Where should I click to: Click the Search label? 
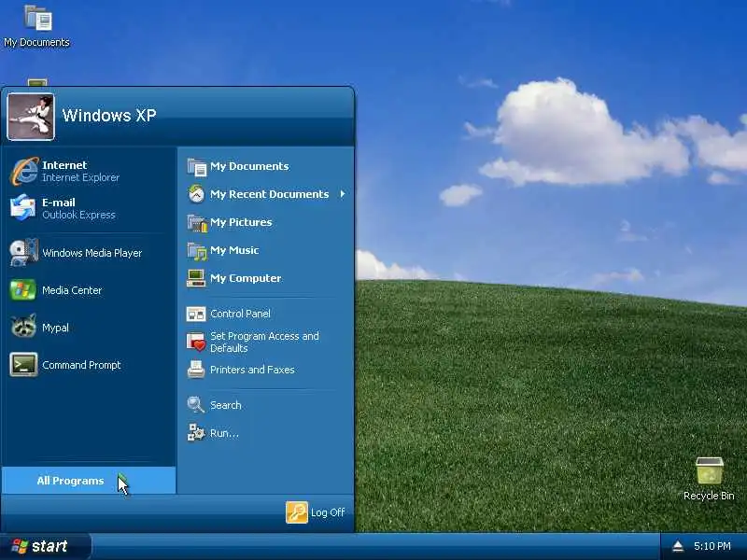click(226, 405)
